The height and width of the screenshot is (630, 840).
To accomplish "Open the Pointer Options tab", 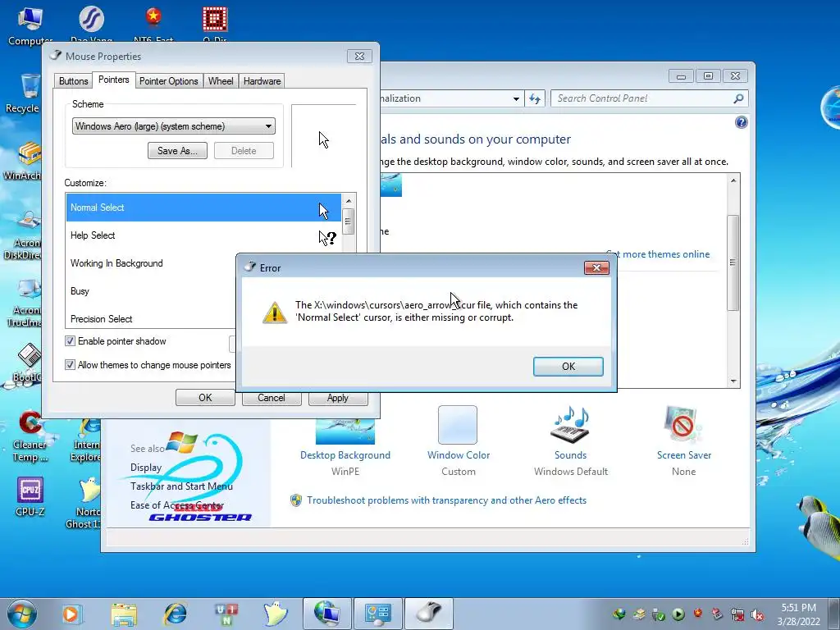I will click(x=169, y=81).
